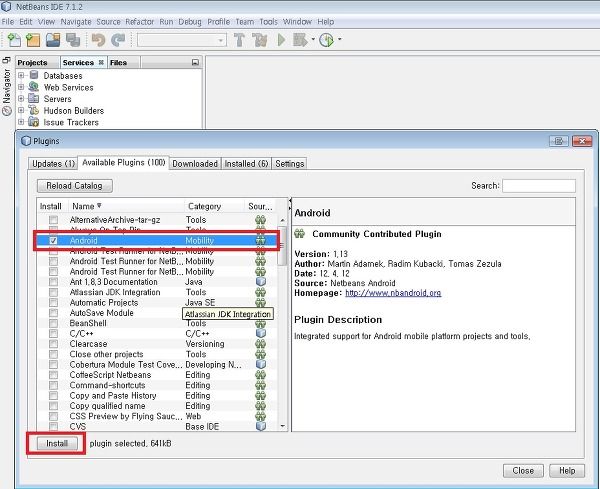The width and height of the screenshot is (600, 489).
Task: Check the BeanShell plugin checkbox
Action: click(53, 323)
